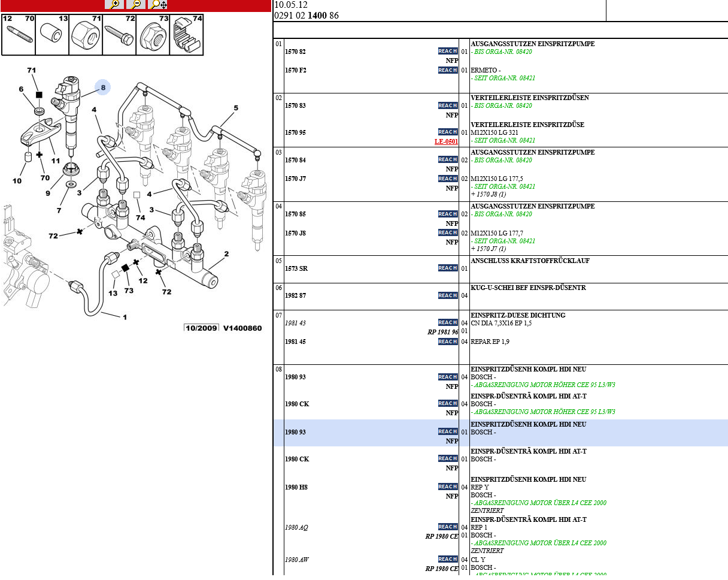Open the RP 1981 96 replacement link
The width and height of the screenshot is (728, 580).
[x=442, y=332]
